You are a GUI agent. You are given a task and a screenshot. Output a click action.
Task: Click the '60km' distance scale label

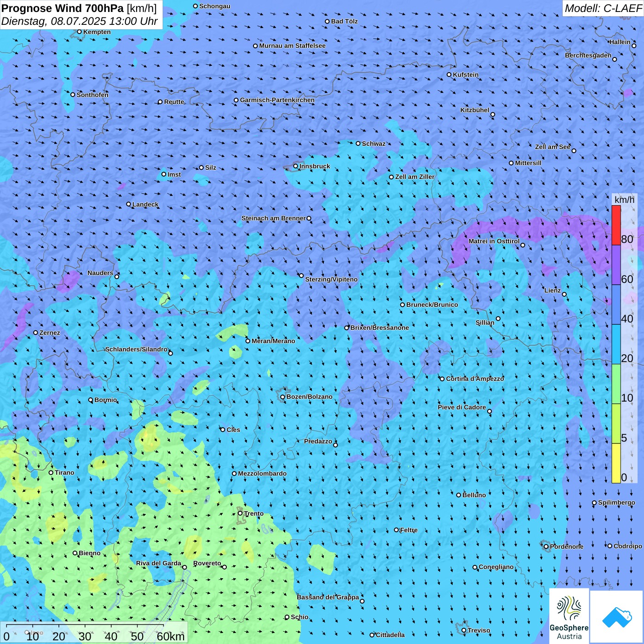[170, 636]
